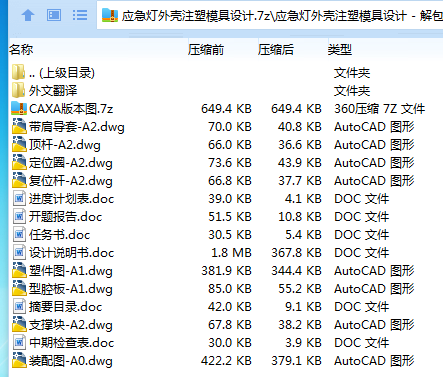Click the AutoCAD 图形 type of 顶杆-A2.dwg

coord(374,145)
